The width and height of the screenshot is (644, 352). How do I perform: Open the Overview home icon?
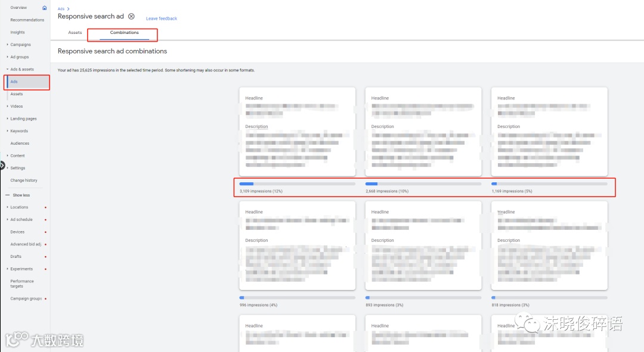pyautogui.click(x=44, y=8)
